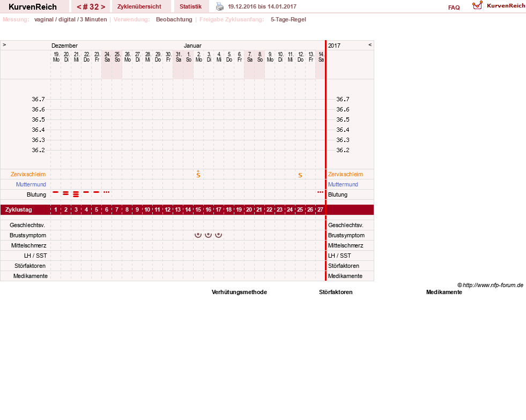Image resolution: width=526 pixels, height=420 pixels.
Task: Click the breast symptom icon on cycle day 15
Action: coord(198,235)
